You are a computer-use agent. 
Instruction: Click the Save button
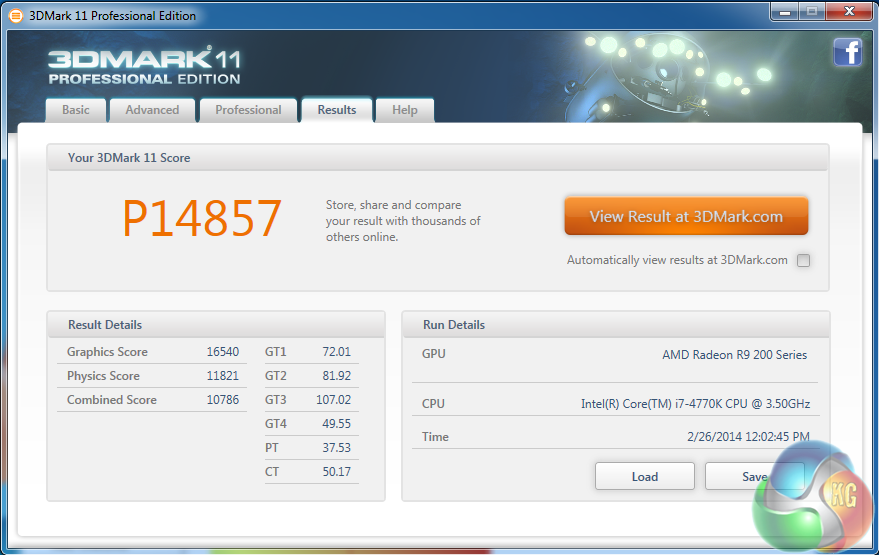[x=754, y=476]
